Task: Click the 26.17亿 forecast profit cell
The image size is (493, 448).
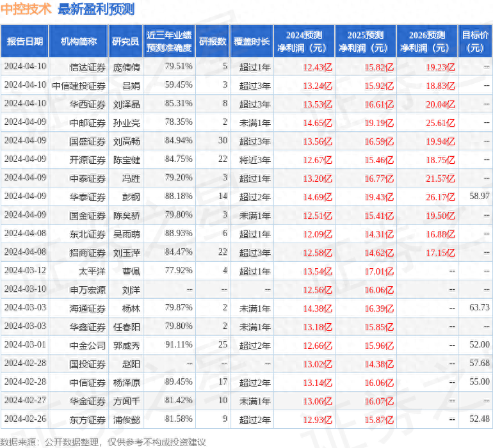Action: pos(440,196)
